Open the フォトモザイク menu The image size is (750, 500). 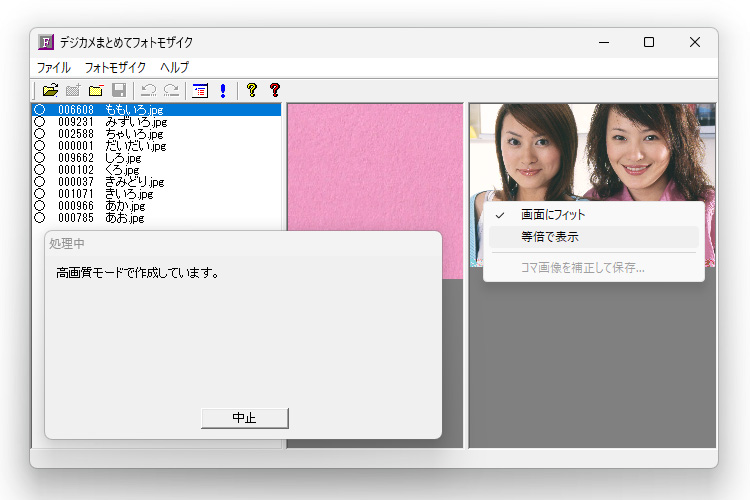115,67
